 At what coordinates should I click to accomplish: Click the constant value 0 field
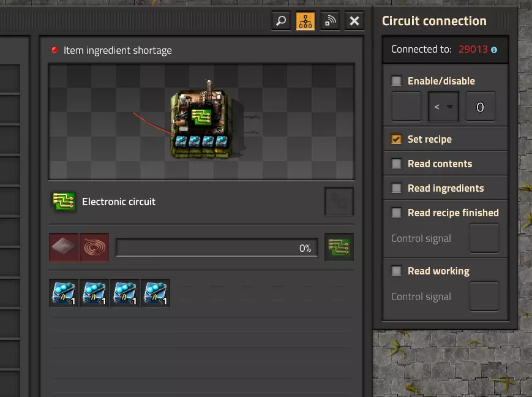tap(480, 107)
